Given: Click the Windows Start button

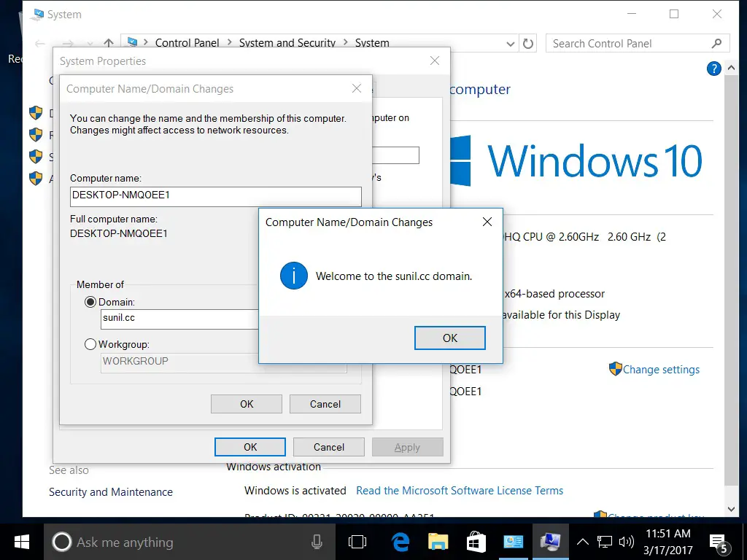Looking at the screenshot, I should 21,542.
